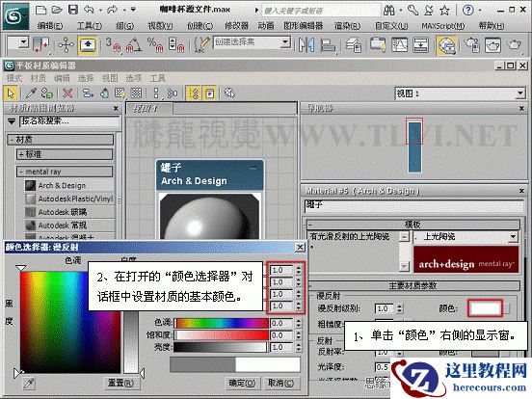Open the browser options triangle menu
The width and height of the screenshot is (532, 399).
tap(12, 121)
